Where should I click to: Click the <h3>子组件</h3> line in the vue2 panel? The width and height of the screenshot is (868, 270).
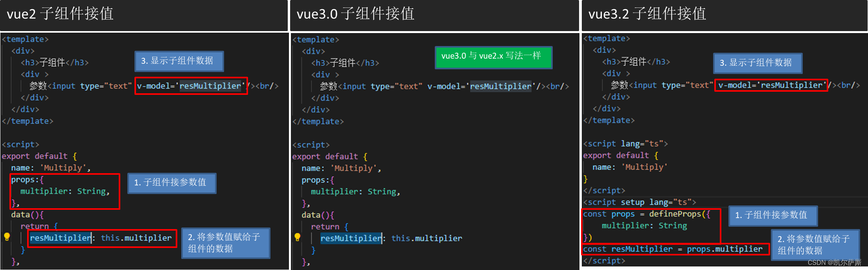pos(55,62)
